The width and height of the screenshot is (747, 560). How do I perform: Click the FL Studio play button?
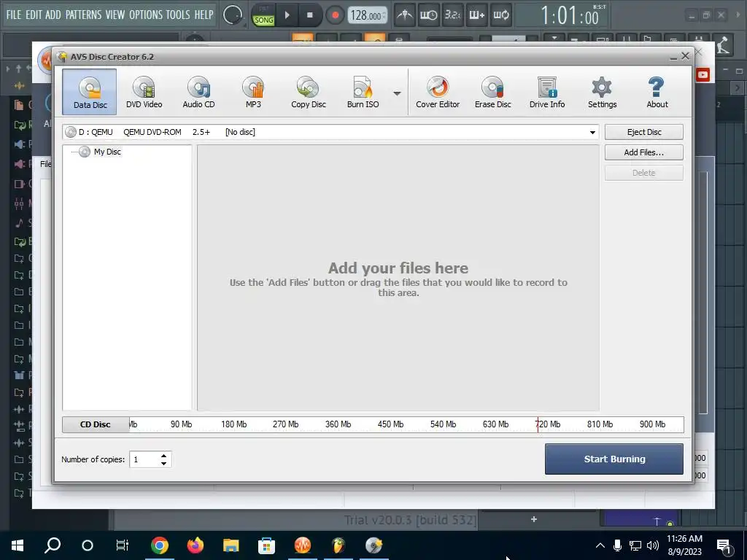(x=287, y=15)
